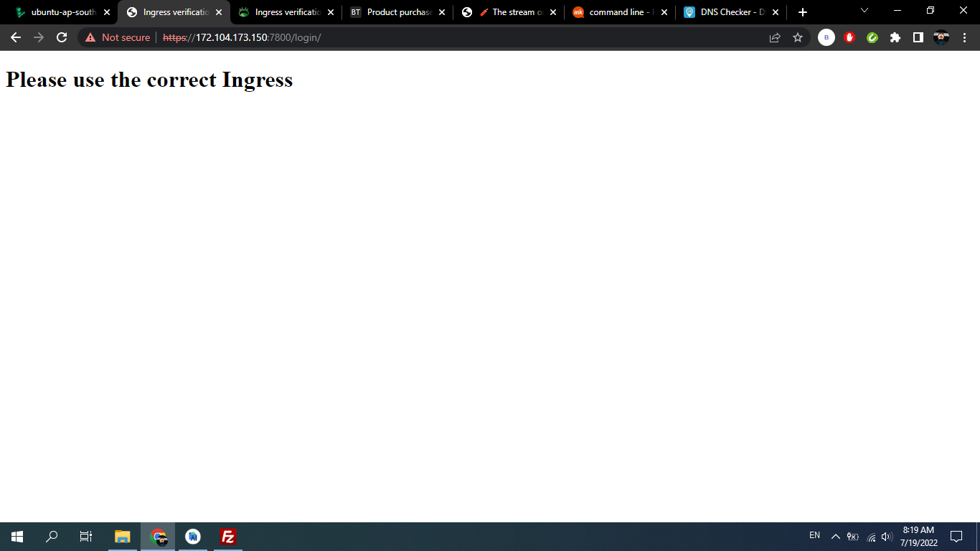Viewport: 980px width, 551px height.
Task: Close the Product purchase tab
Action: 442,12
